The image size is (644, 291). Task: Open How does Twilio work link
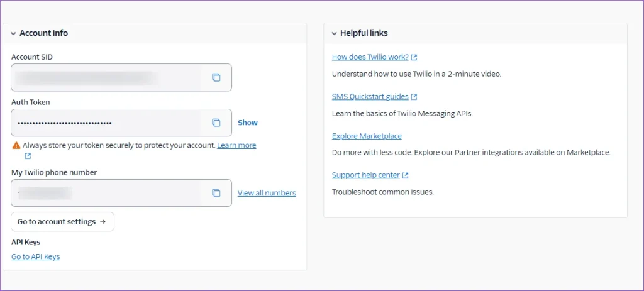pyautogui.click(x=370, y=57)
